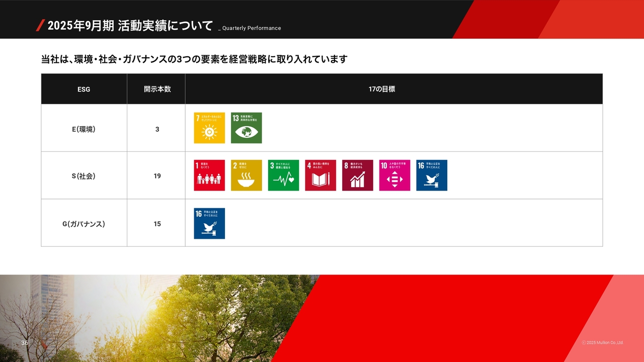The image size is (644, 362).
Task: Select the SDG 13 climate action eye icon
Action: 246,128
